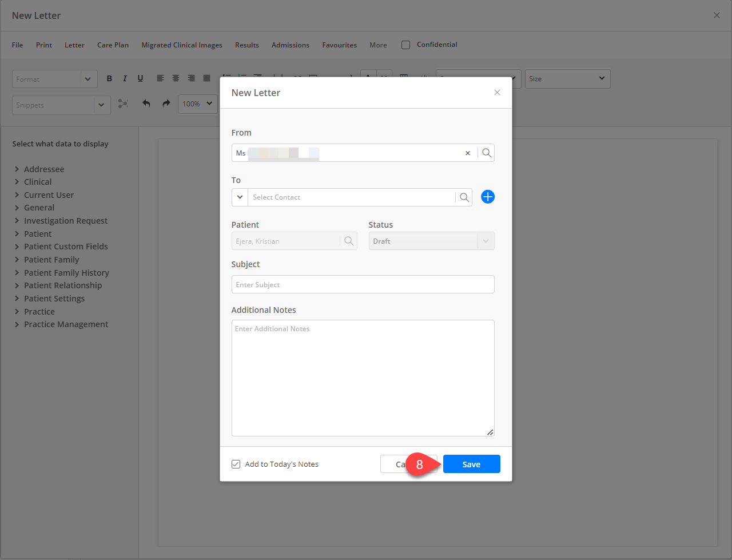The height and width of the screenshot is (560, 732).
Task: Open the Letter menu
Action: point(74,45)
